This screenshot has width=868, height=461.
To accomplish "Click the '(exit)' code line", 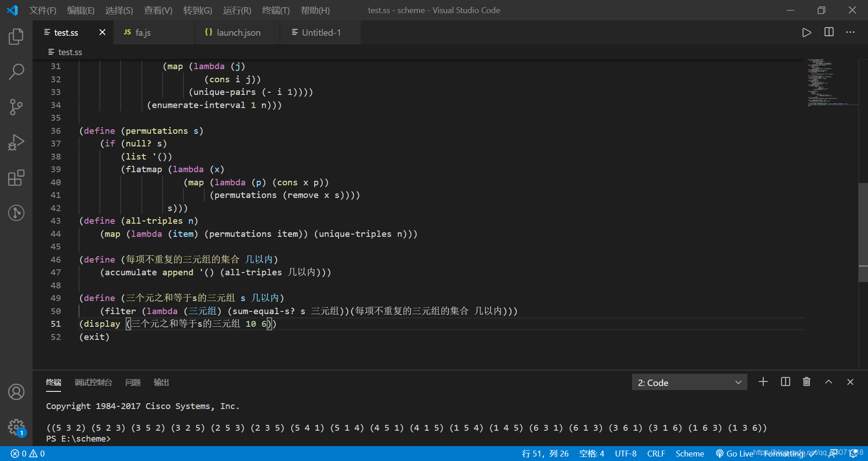I will coord(94,337).
